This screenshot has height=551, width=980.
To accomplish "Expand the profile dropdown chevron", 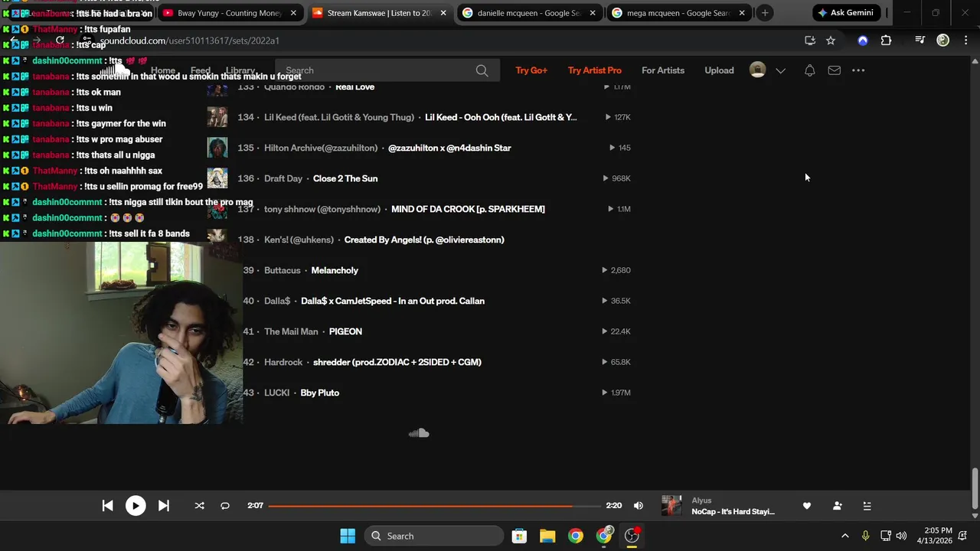I will 780,70.
